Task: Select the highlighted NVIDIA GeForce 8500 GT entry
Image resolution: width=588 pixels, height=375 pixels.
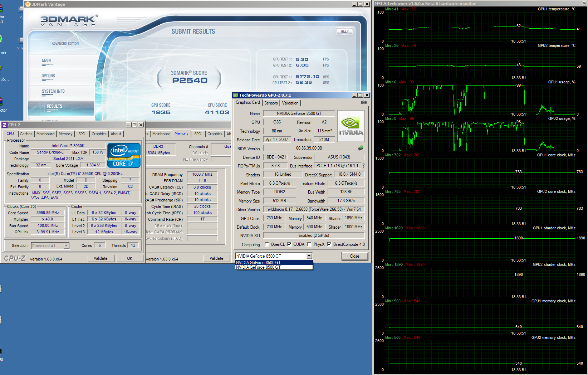Action: 274,263
